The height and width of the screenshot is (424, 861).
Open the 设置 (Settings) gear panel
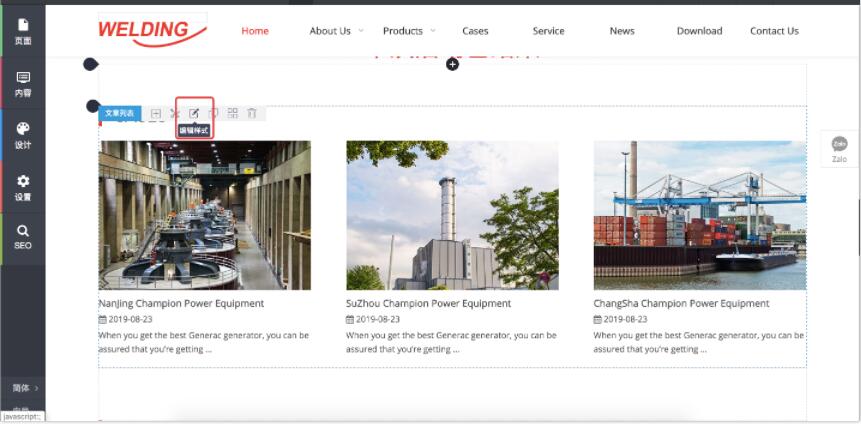pyautogui.click(x=22, y=187)
